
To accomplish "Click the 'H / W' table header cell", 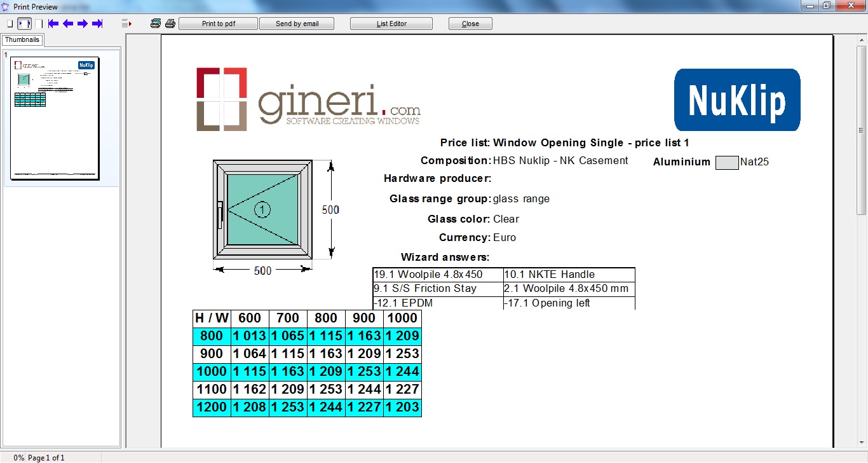I will 212,318.
